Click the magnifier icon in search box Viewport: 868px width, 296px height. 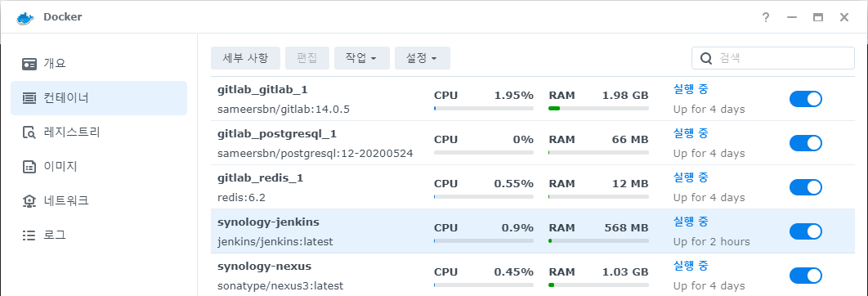tap(706, 58)
